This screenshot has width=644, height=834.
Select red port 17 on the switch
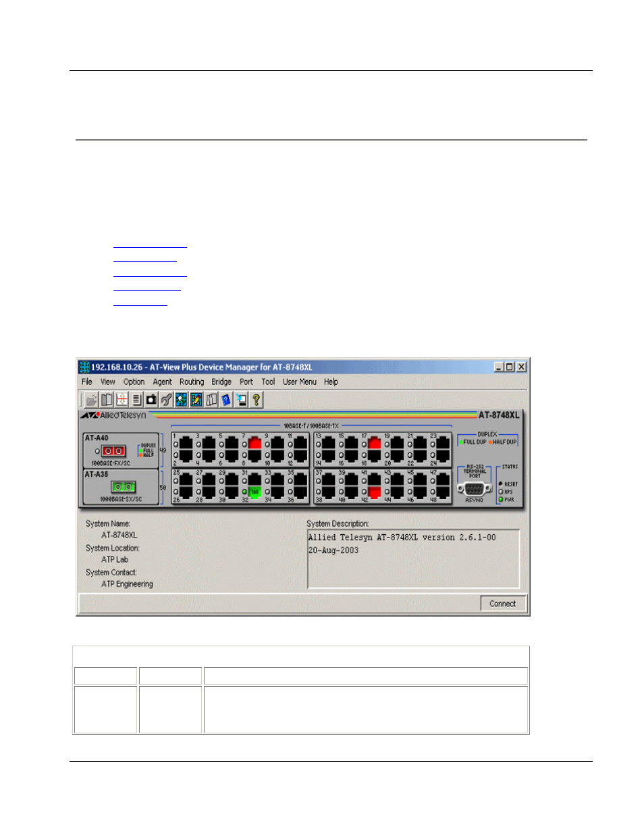tap(374, 443)
